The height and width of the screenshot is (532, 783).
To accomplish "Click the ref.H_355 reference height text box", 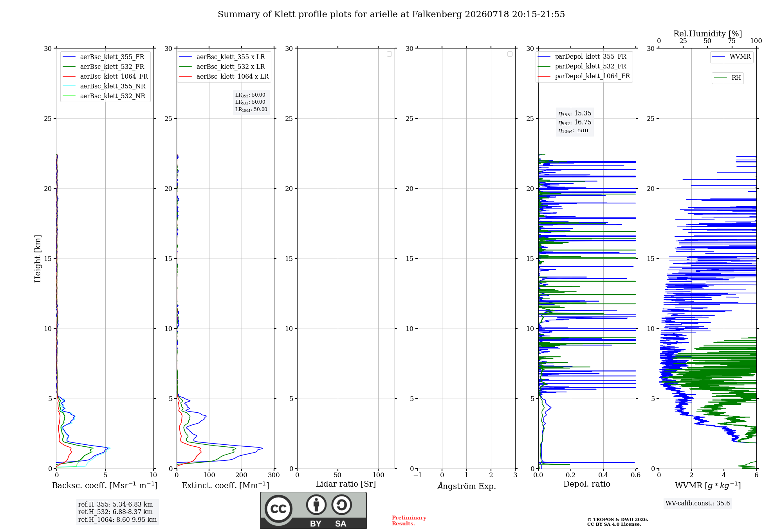I will click(x=117, y=512).
